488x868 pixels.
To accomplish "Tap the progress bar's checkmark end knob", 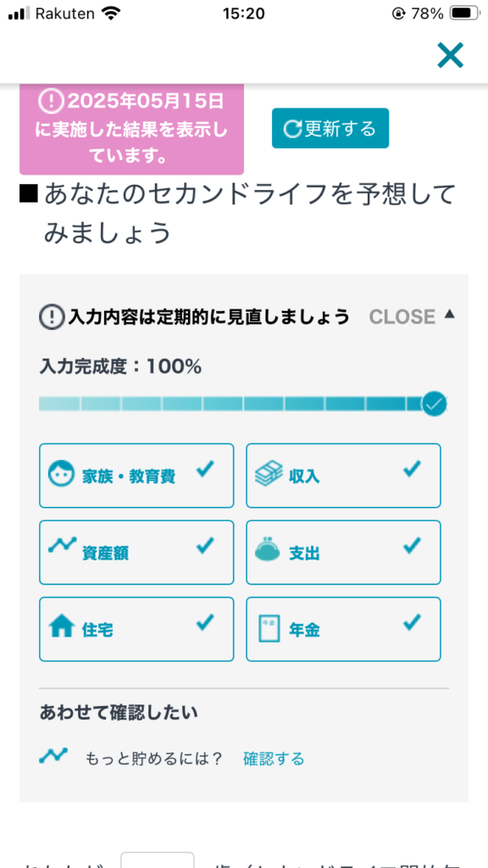I will (435, 403).
